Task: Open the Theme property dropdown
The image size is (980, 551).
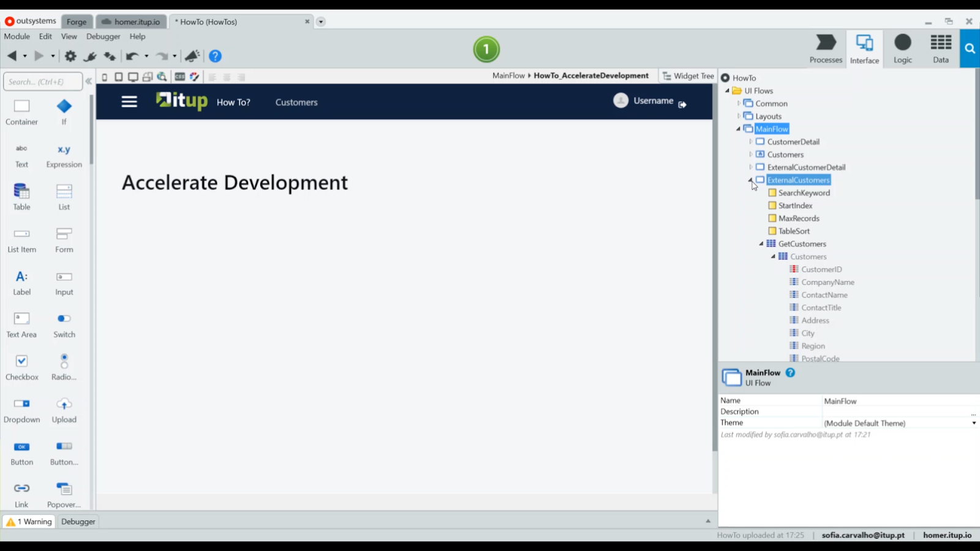Action: [x=974, y=423]
